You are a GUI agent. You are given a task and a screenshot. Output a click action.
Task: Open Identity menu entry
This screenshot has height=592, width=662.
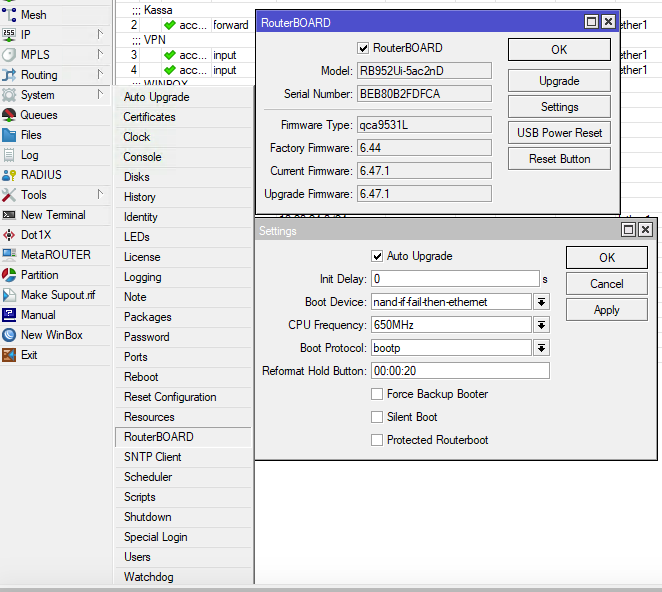(x=183, y=217)
